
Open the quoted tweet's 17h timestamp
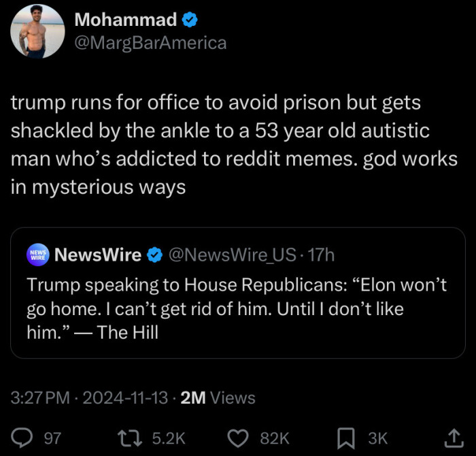point(321,255)
